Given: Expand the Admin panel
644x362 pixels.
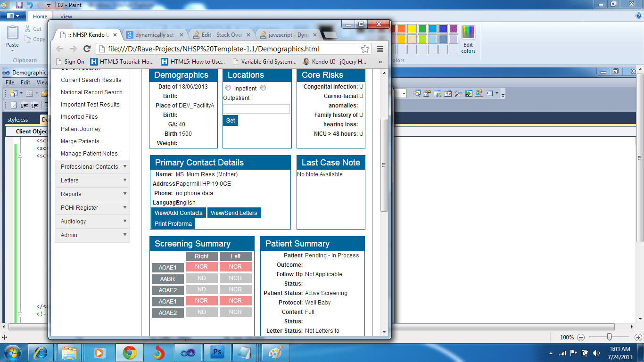Looking at the screenshot, I should point(92,235).
